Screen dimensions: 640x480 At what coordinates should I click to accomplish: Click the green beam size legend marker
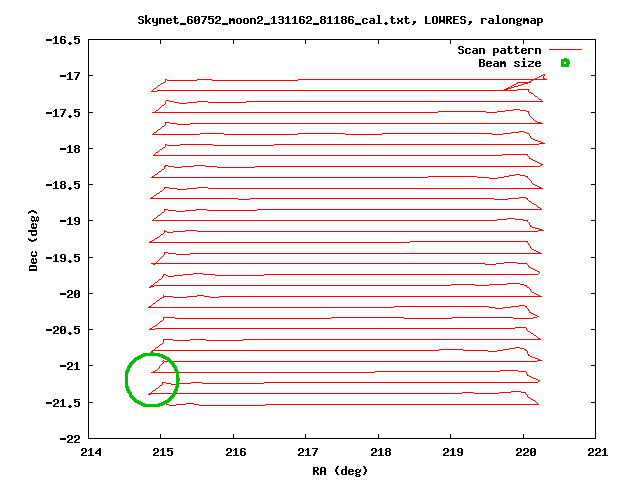click(565, 63)
